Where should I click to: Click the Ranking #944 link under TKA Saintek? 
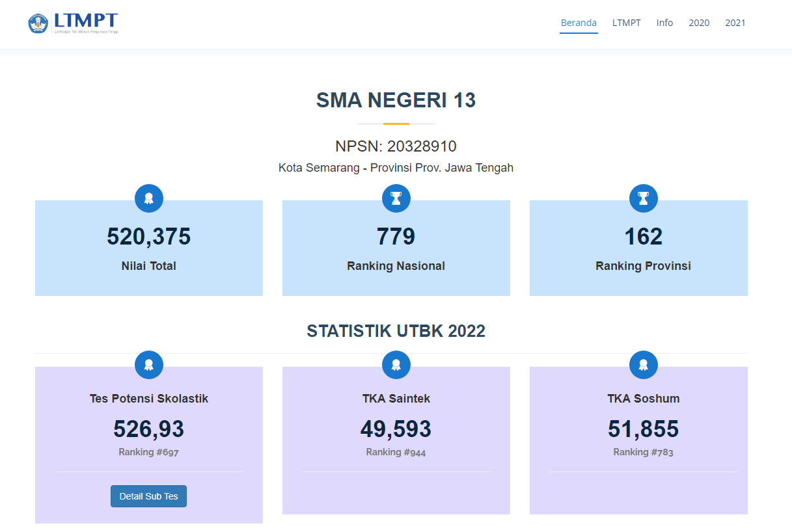(396, 451)
